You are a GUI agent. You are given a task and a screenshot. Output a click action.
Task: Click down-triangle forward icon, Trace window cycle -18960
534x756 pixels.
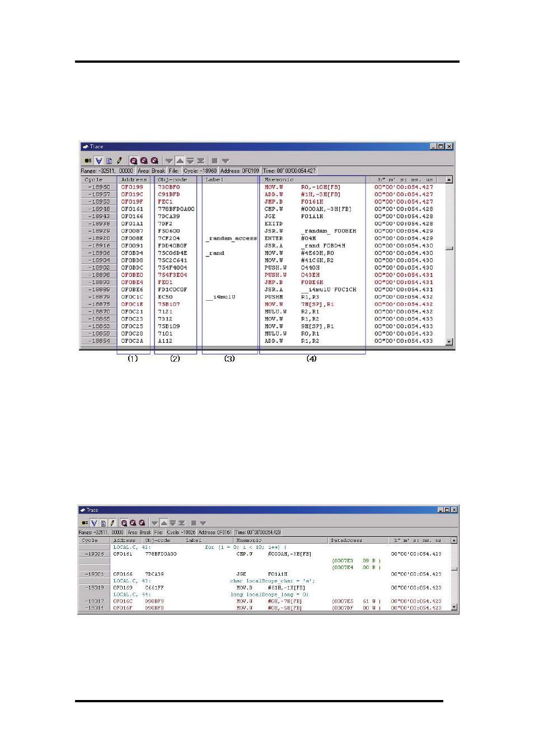coord(169,161)
